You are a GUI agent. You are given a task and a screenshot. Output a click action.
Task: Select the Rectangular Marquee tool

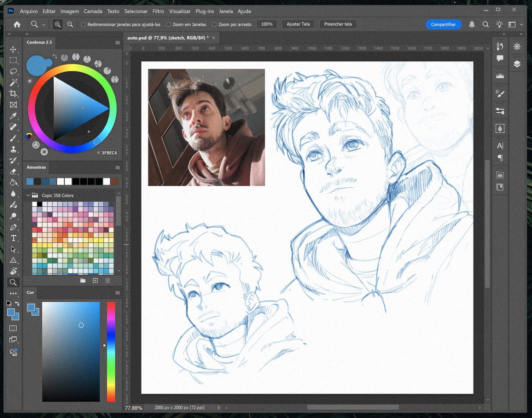(x=13, y=60)
